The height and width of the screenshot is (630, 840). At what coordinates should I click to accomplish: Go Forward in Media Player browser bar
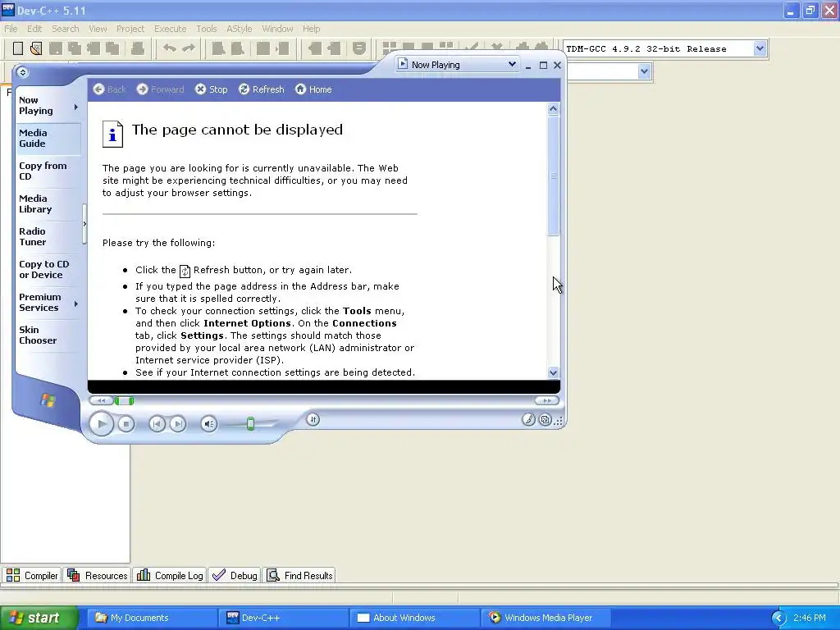160,89
